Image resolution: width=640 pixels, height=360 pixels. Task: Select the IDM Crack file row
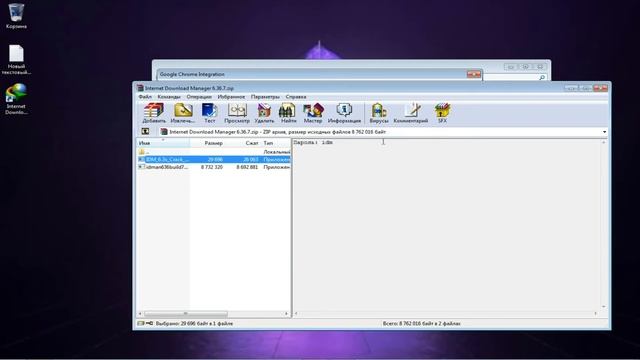tap(214, 159)
